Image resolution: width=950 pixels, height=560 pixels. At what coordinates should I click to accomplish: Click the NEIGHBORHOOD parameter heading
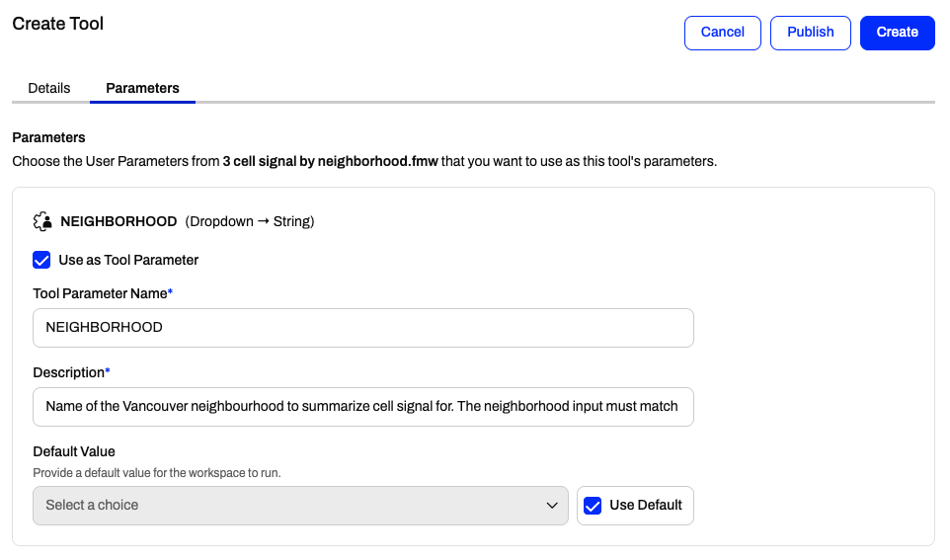[119, 222]
